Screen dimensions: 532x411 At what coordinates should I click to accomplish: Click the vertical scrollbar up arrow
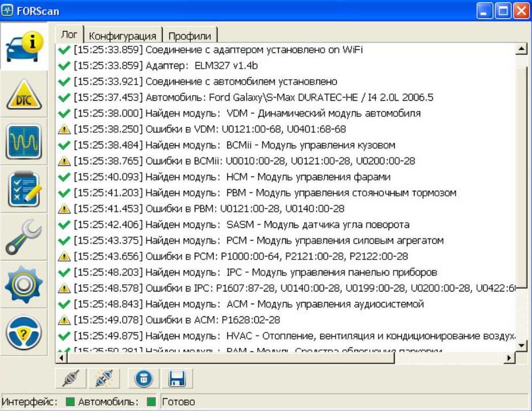pos(521,50)
